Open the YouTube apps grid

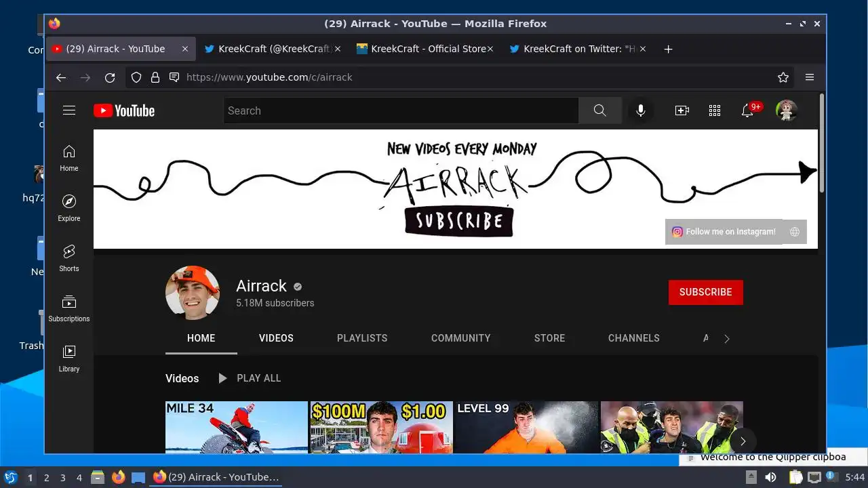point(715,110)
